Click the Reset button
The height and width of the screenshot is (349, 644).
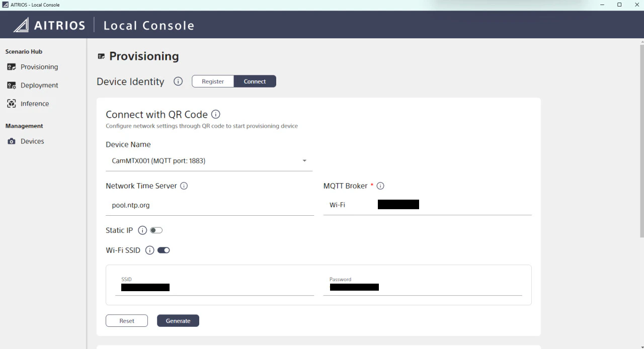tap(127, 321)
